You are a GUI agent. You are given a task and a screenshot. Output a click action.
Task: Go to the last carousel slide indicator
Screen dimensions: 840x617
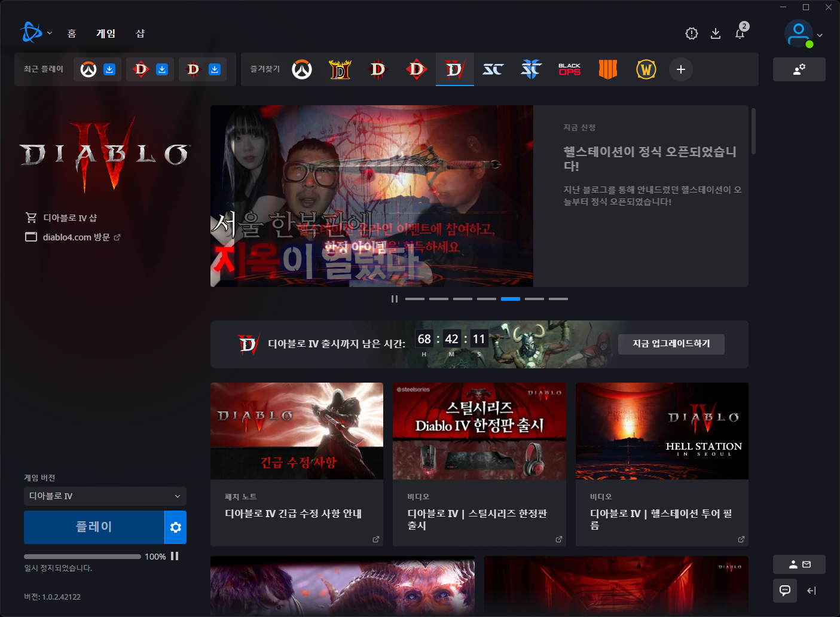558,299
